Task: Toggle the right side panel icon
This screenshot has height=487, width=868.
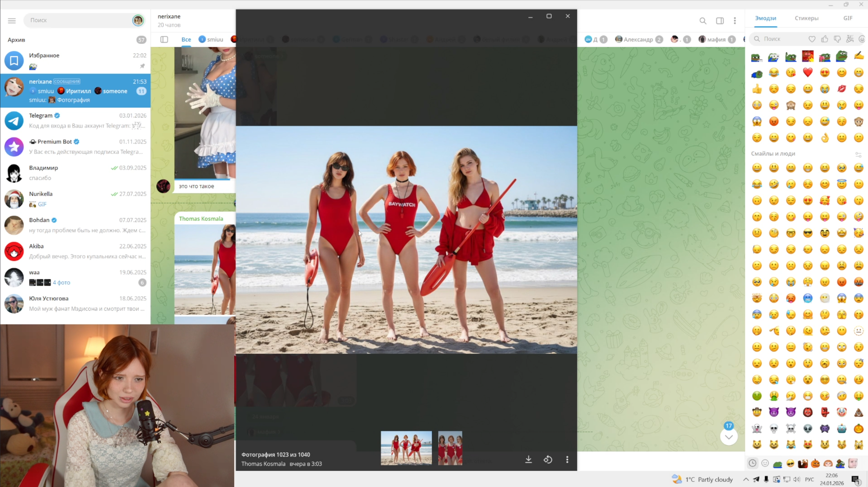Action: [x=720, y=21]
